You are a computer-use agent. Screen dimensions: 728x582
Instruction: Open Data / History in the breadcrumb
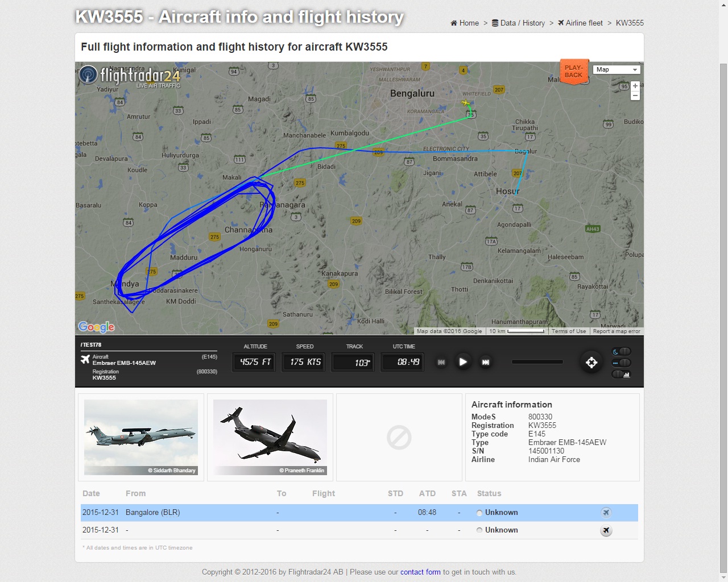pos(518,23)
